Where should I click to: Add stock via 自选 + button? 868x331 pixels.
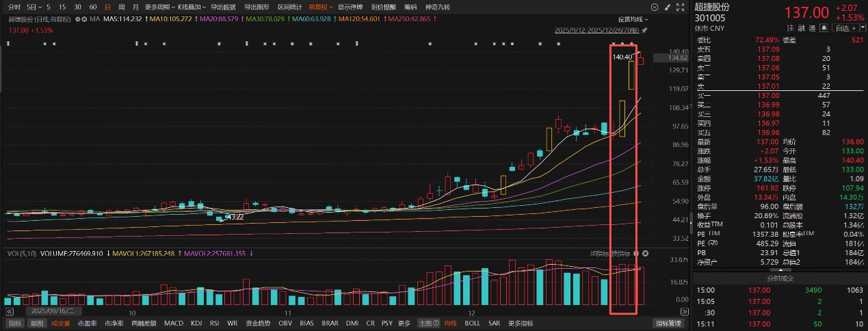(x=845, y=28)
